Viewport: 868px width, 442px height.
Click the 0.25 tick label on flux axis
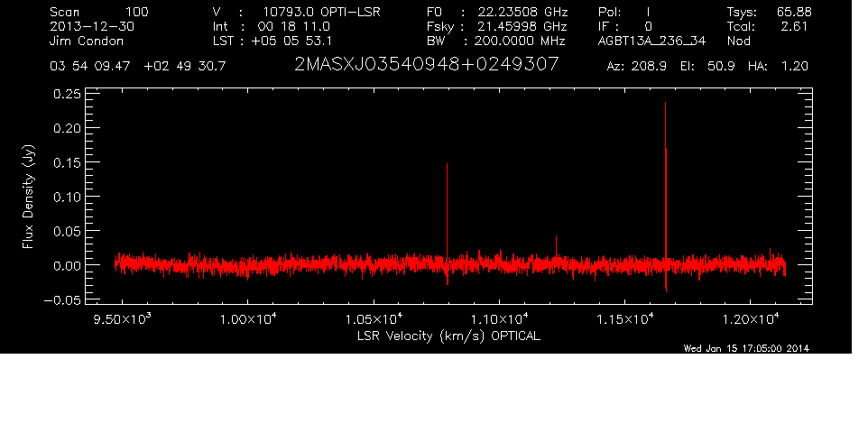click(67, 94)
